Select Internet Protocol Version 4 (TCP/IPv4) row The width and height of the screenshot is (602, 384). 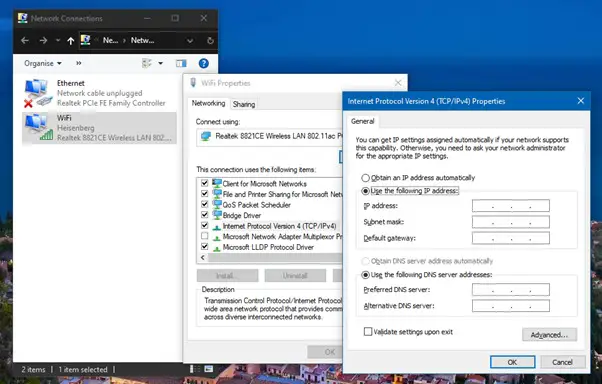pos(279,226)
